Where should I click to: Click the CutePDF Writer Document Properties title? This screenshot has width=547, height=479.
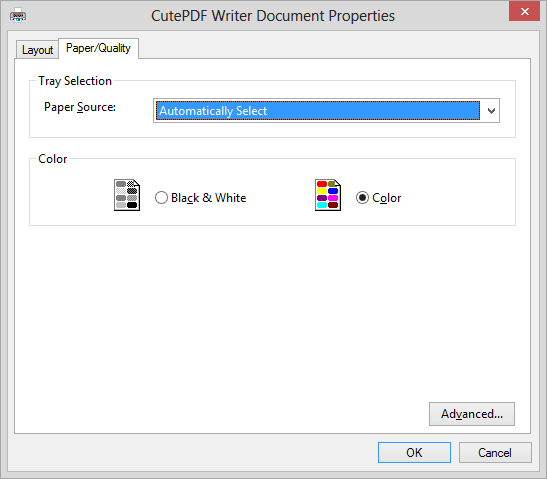(273, 16)
